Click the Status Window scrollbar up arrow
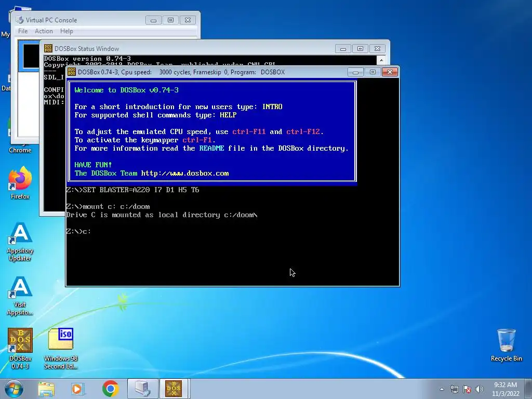532x399 pixels. click(381, 60)
